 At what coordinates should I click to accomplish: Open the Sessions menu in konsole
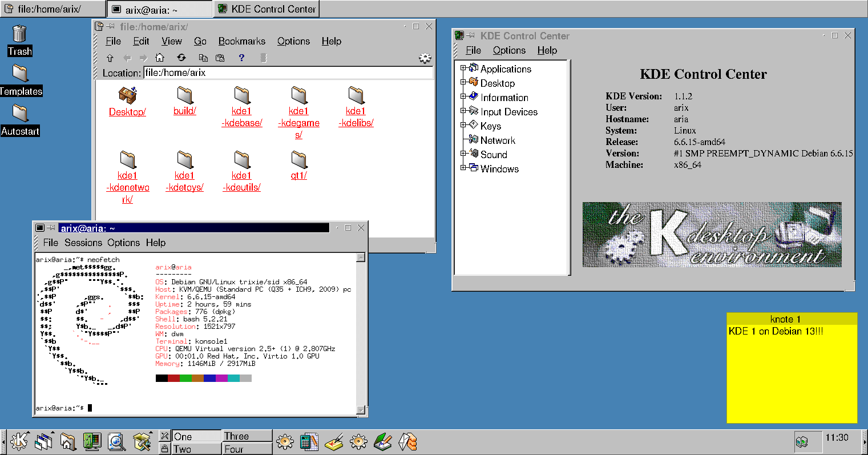tap(83, 243)
